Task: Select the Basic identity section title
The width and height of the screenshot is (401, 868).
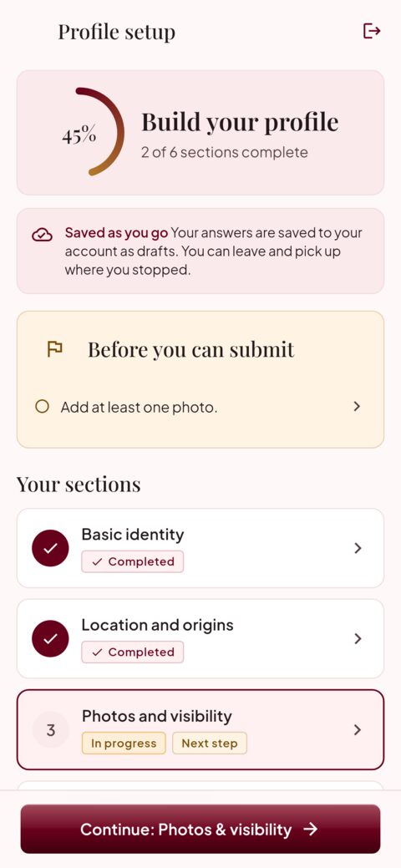Action: tap(132, 534)
